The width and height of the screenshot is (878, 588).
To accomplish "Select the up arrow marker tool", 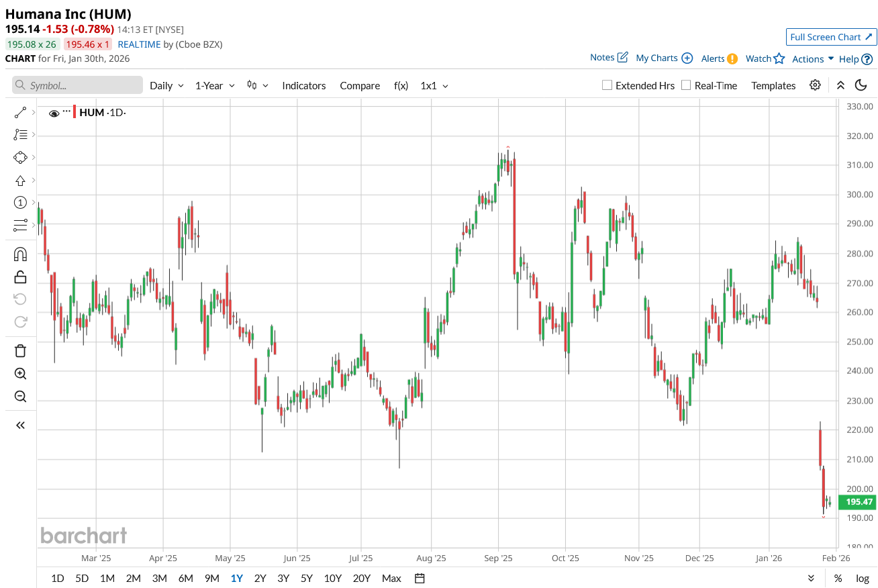I will point(20,180).
